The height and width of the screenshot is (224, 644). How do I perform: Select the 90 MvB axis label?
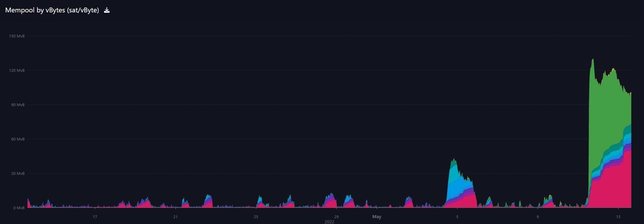tap(18, 105)
